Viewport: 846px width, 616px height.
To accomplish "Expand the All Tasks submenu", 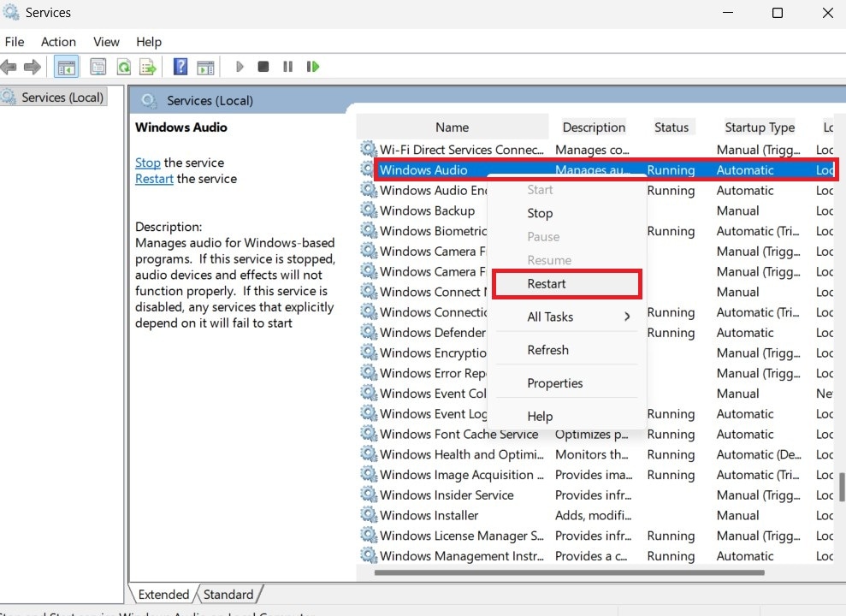I will click(x=567, y=317).
